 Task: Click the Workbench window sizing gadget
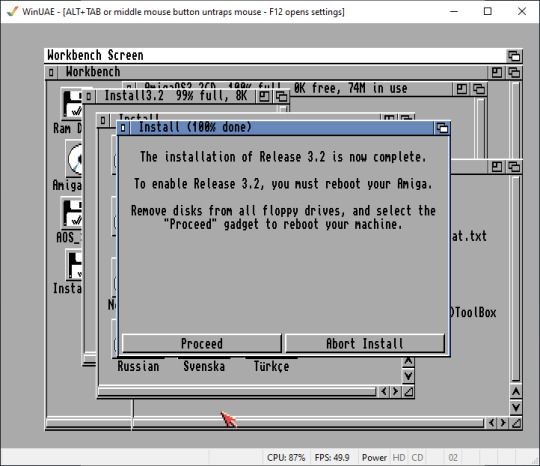click(516, 423)
